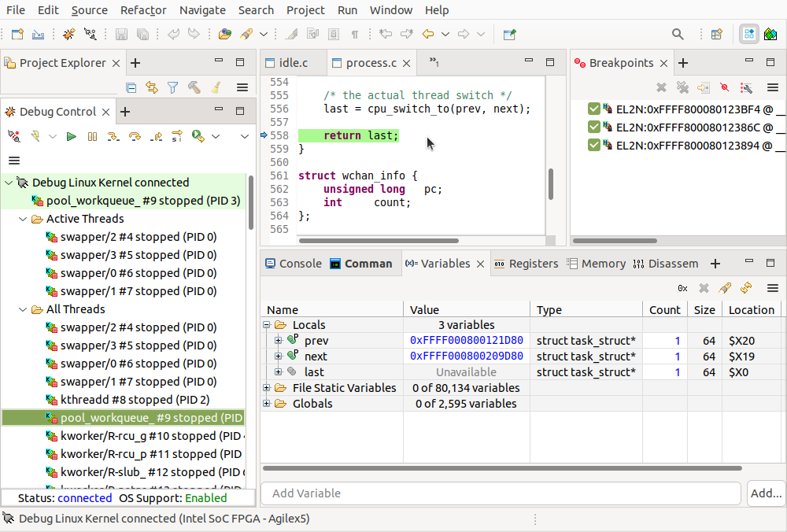Disable breakpoint EL2N:0xFFFF800080123BF4 checkbox
Screen dimensions: 787x532
(594, 109)
